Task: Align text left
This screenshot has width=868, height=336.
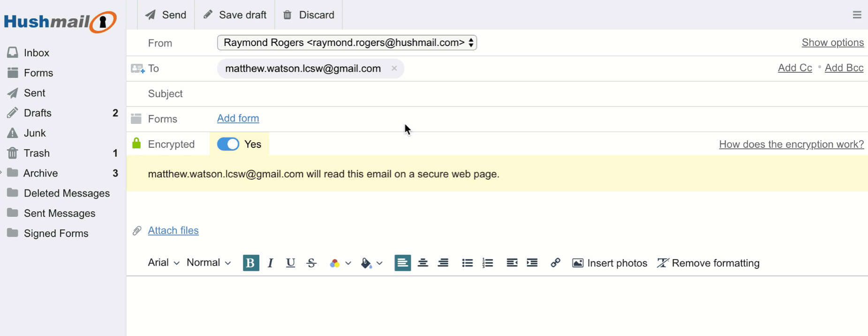Action: pos(403,263)
